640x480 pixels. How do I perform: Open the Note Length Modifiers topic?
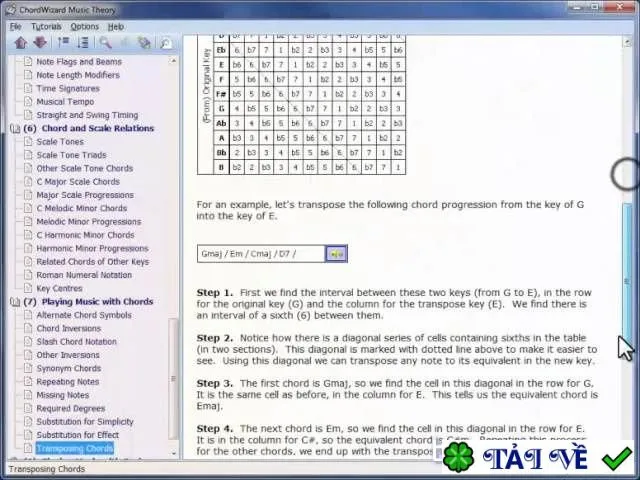click(x=78, y=75)
